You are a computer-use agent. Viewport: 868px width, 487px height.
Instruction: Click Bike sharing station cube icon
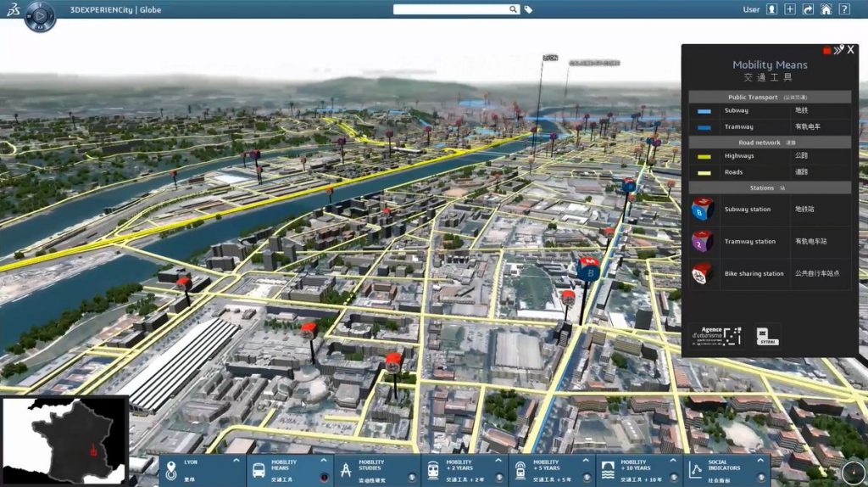coord(702,274)
